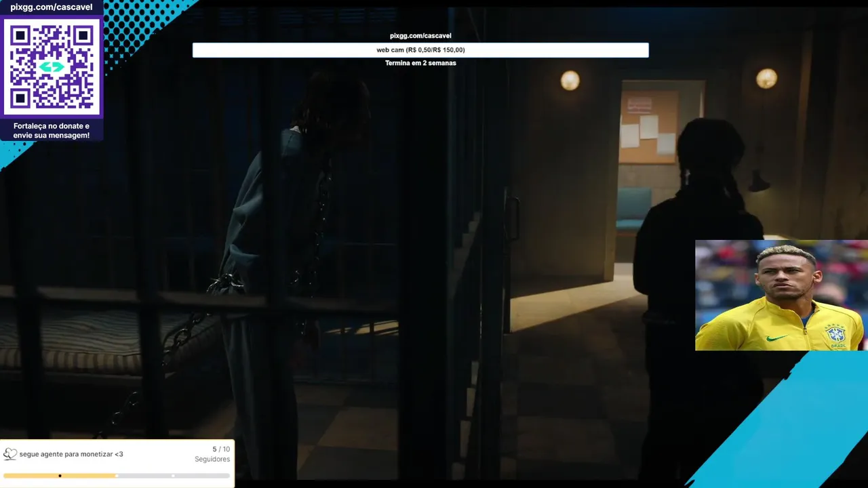Image resolution: width=868 pixels, height=488 pixels.
Task: Click the pixgg donation QR code
Action: coord(52,66)
